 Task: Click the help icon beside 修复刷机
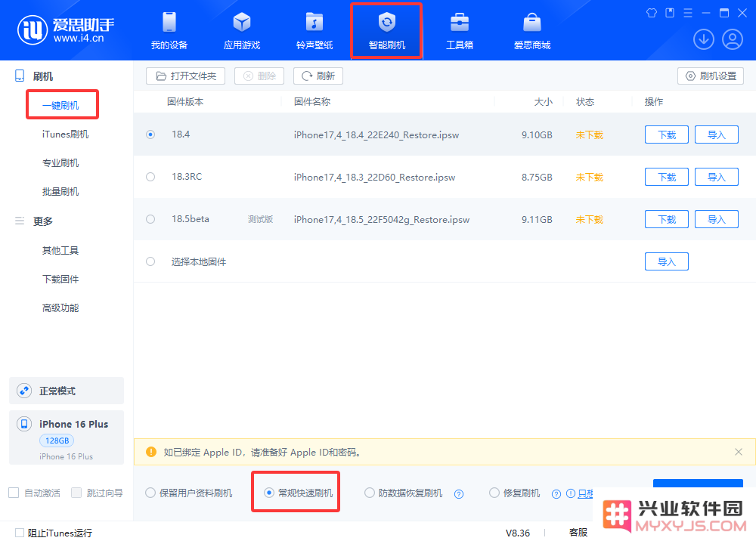(556, 494)
